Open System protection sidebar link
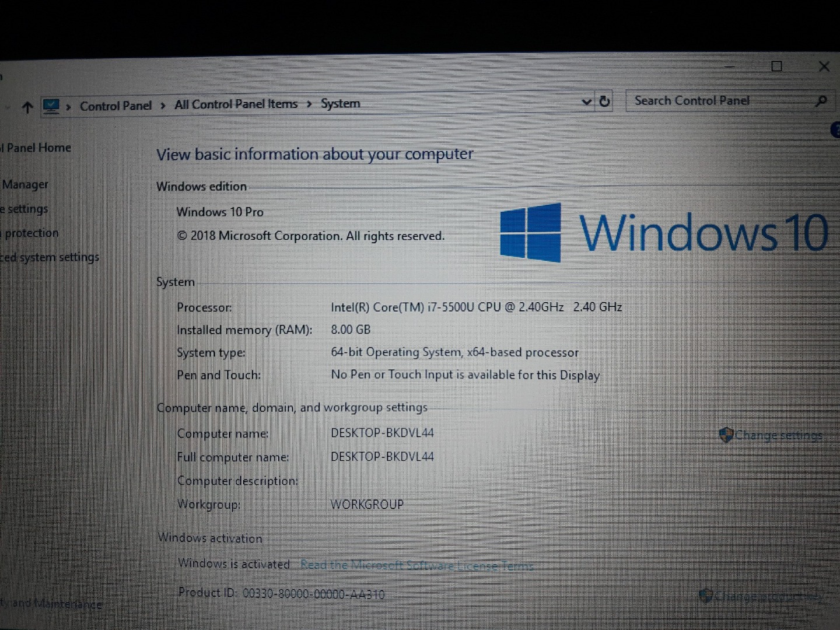 (30, 233)
